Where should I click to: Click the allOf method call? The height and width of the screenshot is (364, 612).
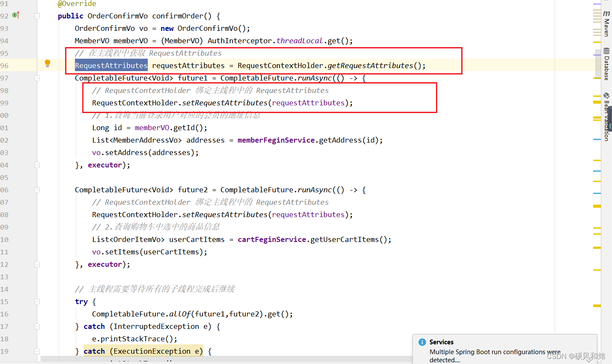180,314
